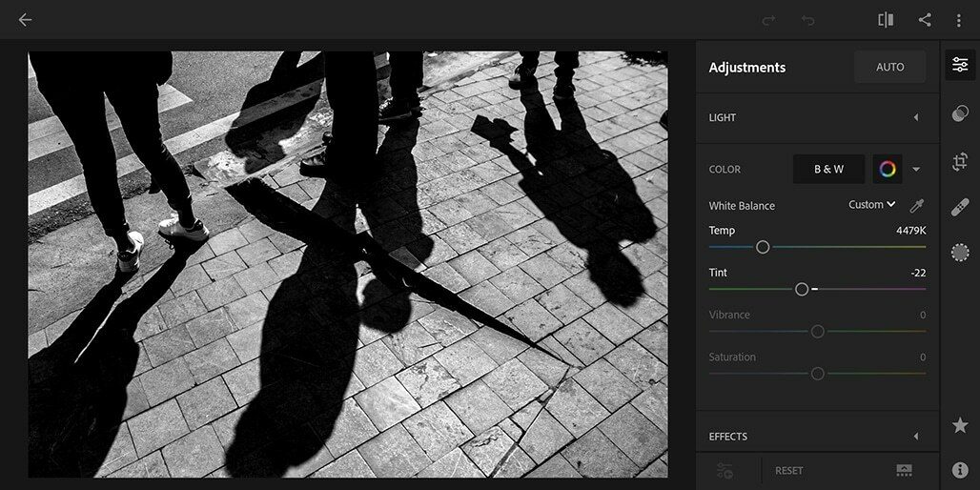Open the presets overlapping circles icon
The width and height of the screenshot is (980, 490).
[x=959, y=114]
